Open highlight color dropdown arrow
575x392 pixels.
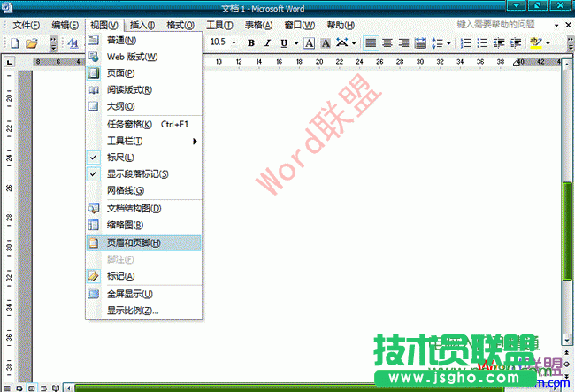point(548,43)
